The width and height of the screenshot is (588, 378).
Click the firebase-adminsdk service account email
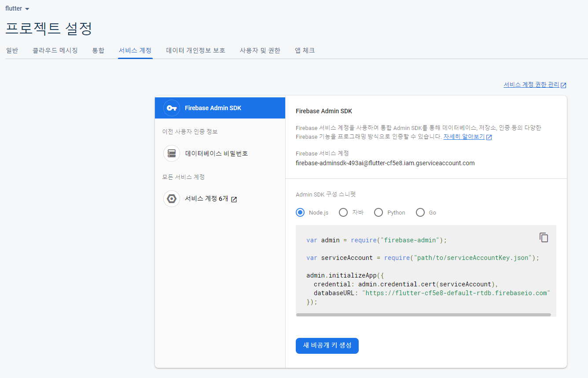coord(385,163)
